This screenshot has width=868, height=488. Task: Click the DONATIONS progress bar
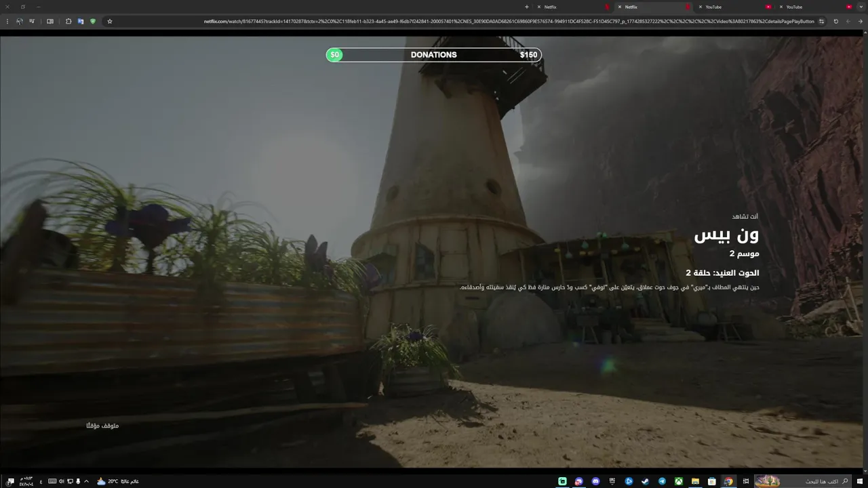434,55
